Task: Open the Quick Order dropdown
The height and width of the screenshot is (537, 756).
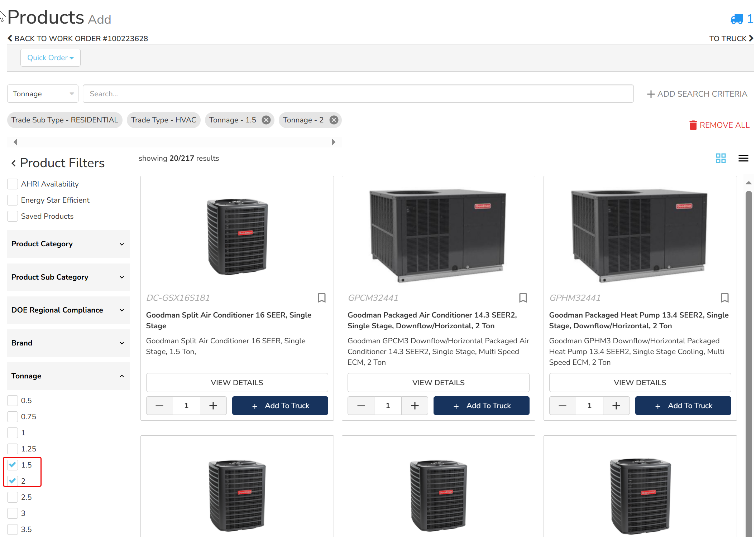Action: (x=51, y=58)
